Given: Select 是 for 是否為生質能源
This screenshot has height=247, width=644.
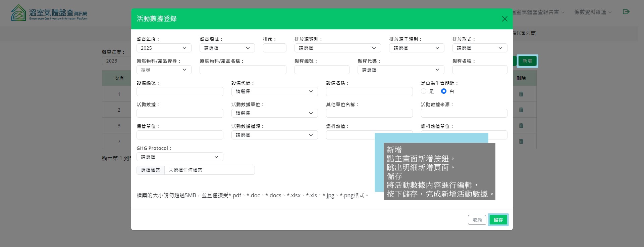Looking at the screenshot, I should [424, 91].
